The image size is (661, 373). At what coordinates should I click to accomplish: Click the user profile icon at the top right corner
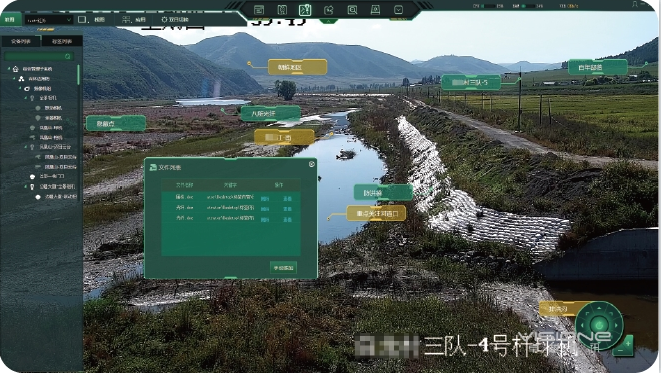tap(635, 5)
